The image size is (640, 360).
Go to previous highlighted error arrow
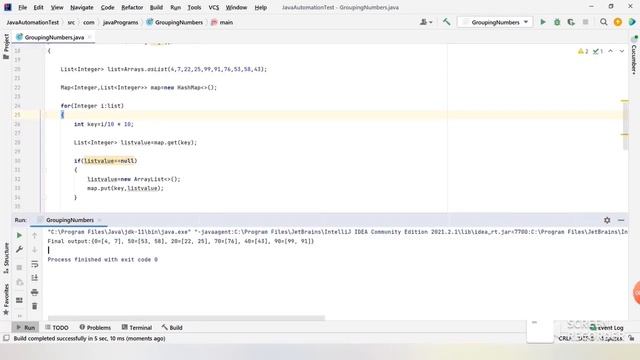pyautogui.click(x=611, y=51)
